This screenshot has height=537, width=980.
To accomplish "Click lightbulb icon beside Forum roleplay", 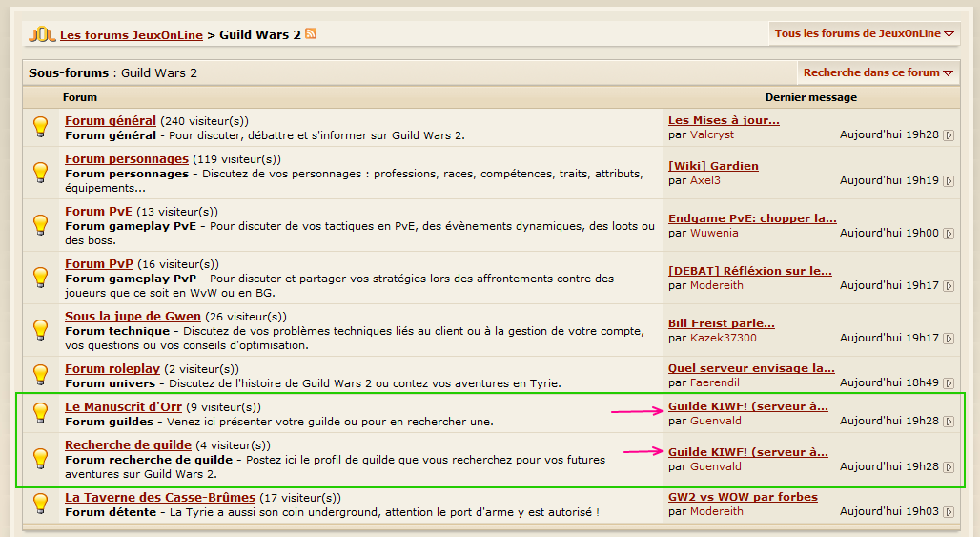I will coord(41,375).
